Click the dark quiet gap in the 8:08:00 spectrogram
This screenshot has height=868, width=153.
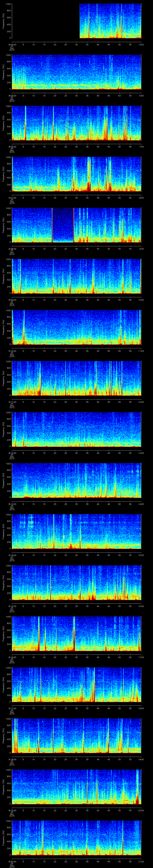click(63, 224)
